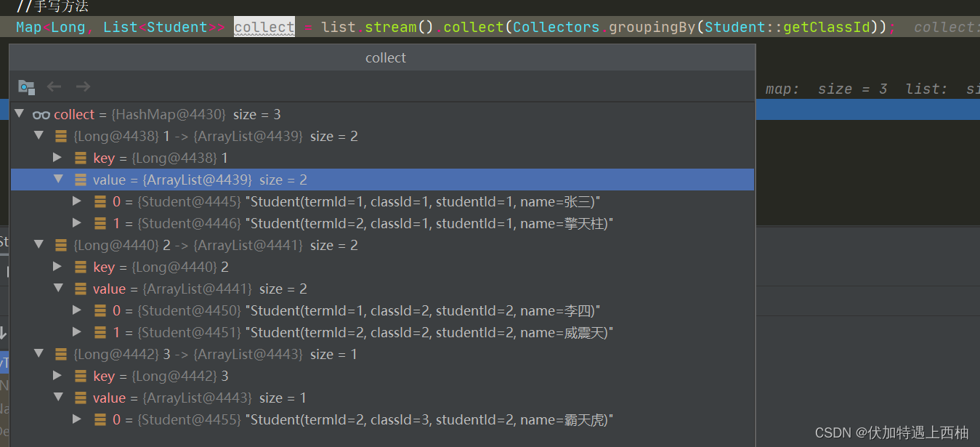The height and width of the screenshot is (447, 980).
Task: Click field icon of key Long@4440 row
Action: pos(81,267)
